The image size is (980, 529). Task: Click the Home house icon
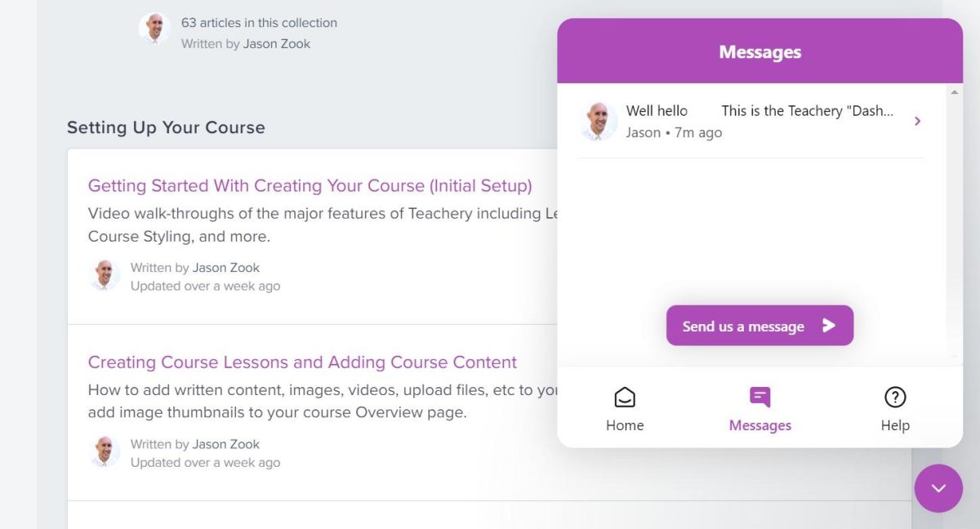pyautogui.click(x=625, y=398)
